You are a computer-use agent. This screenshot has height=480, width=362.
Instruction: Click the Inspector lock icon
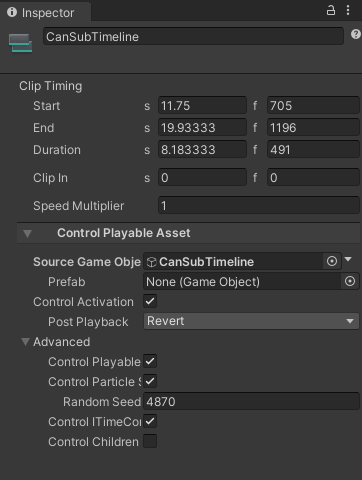click(x=330, y=10)
